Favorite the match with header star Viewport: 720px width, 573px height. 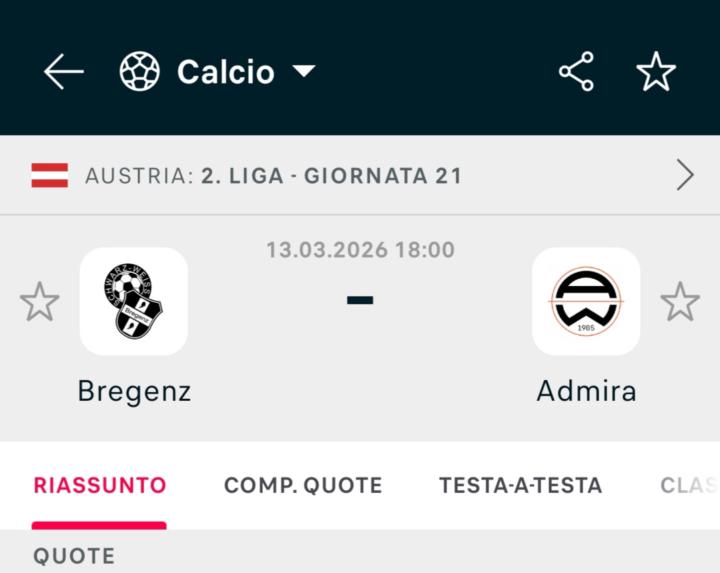656,72
